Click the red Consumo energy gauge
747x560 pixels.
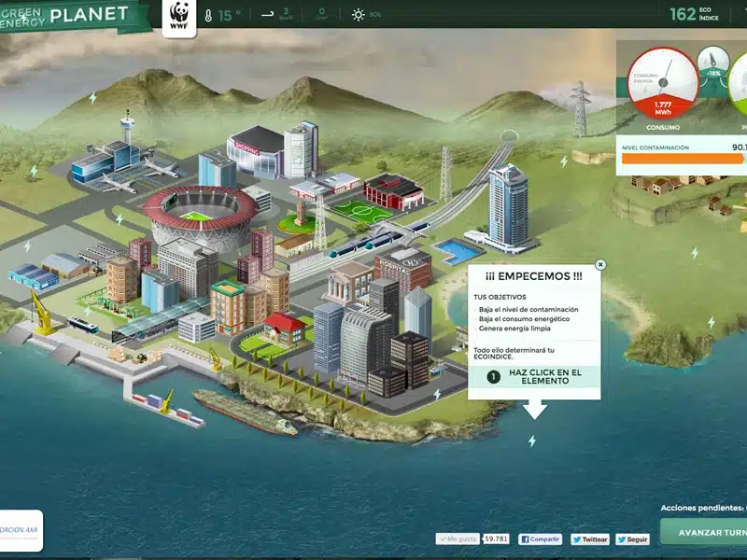tap(663, 84)
